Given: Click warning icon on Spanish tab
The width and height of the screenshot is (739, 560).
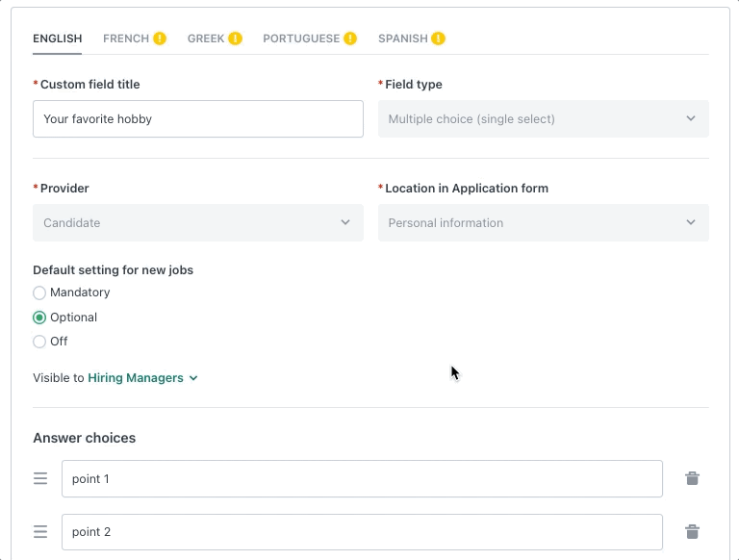Looking at the screenshot, I should (x=439, y=38).
